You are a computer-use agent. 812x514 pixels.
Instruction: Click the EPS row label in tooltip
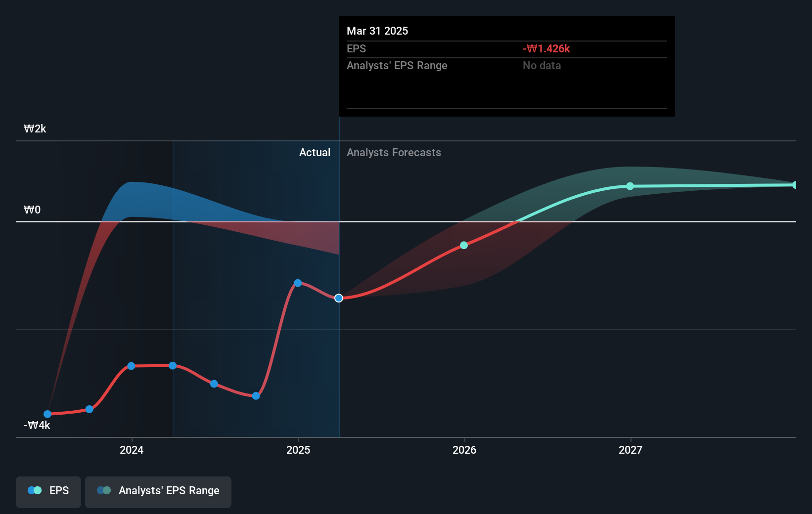click(x=357, y=49)
